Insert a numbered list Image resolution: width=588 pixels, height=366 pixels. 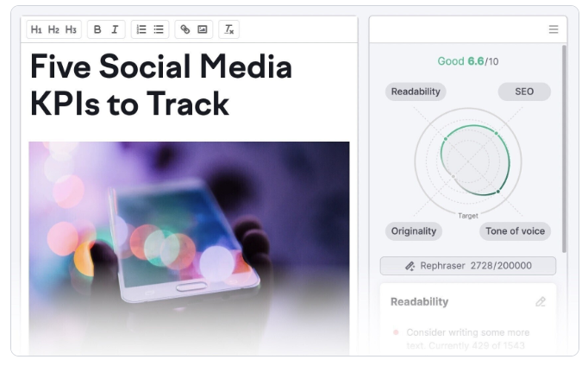pyautogui.click(x=141, y=29)
